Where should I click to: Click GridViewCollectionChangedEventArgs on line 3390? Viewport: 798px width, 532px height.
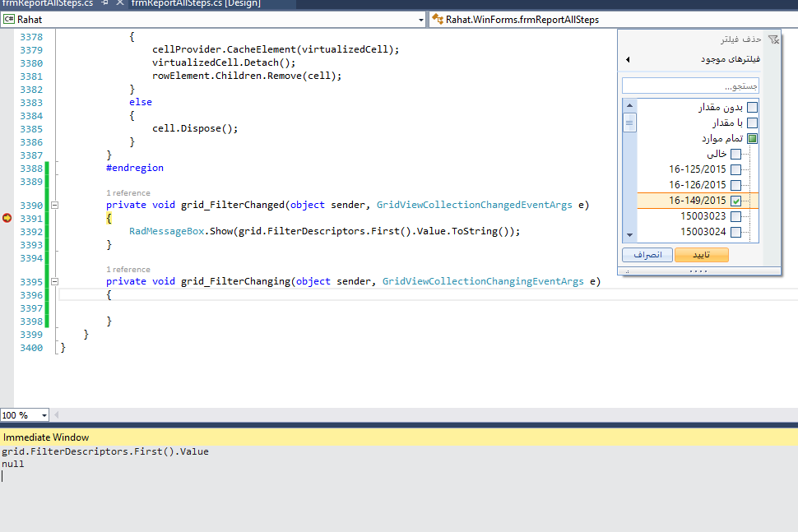475,205
